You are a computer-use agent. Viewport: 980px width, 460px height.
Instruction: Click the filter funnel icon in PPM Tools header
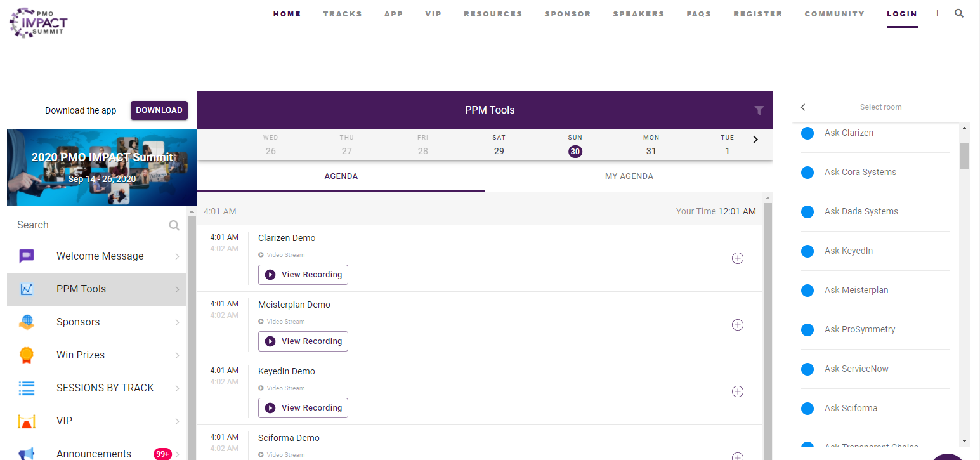pyautogui.click(x=759, y=110)
